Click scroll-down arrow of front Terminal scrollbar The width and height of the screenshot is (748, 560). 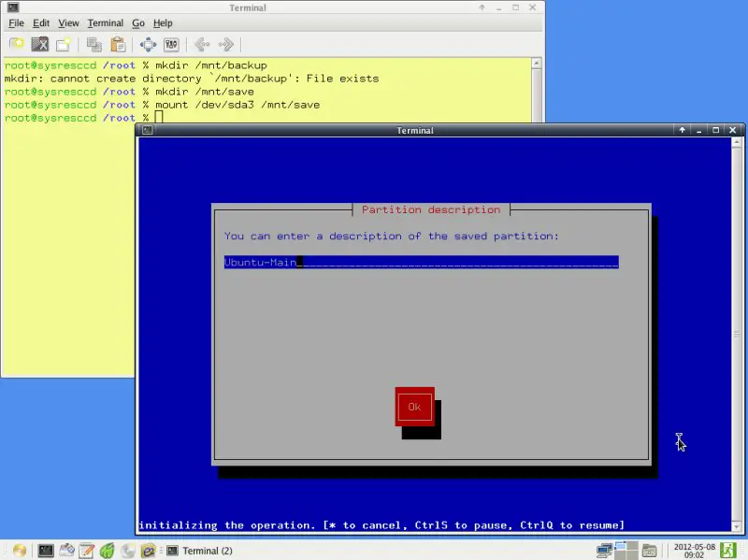(x=737, y=526)
